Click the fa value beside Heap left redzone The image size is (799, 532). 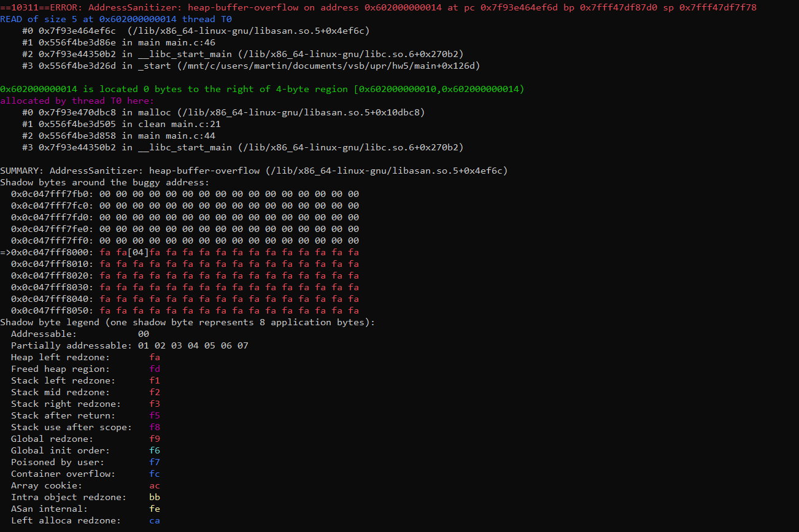[155, 357]
